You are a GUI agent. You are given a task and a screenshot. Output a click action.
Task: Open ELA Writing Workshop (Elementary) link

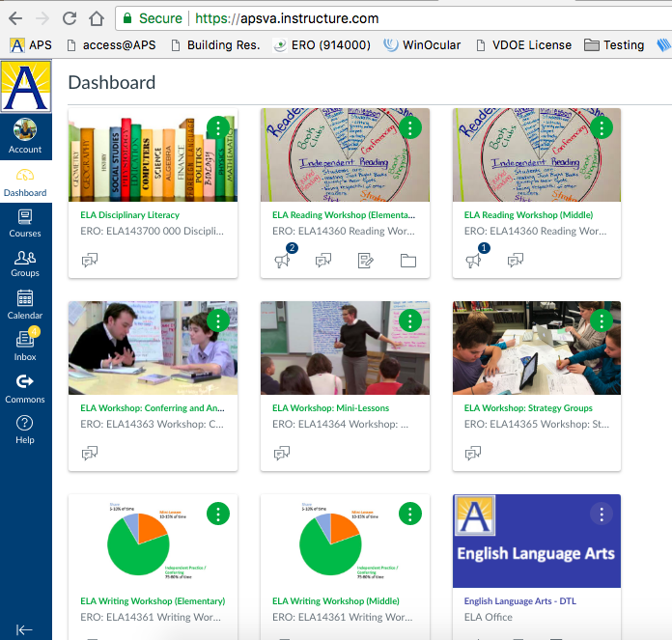[153, 601]
